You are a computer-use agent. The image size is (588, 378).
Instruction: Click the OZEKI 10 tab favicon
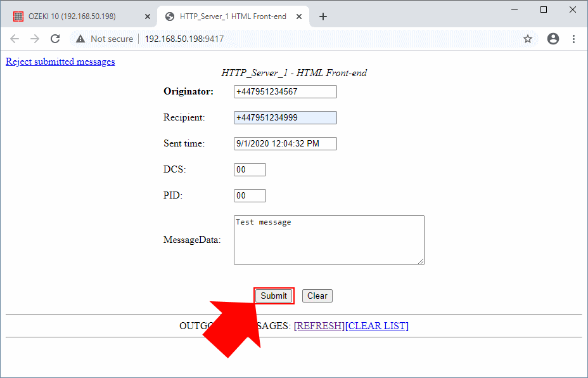[18, 16]
